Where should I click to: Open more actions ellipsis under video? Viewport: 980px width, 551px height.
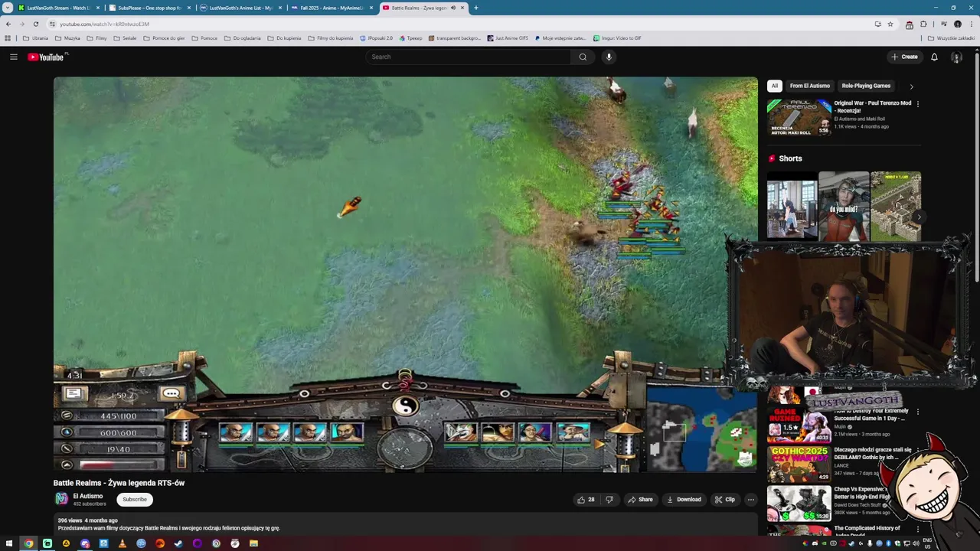click(750, 500)
